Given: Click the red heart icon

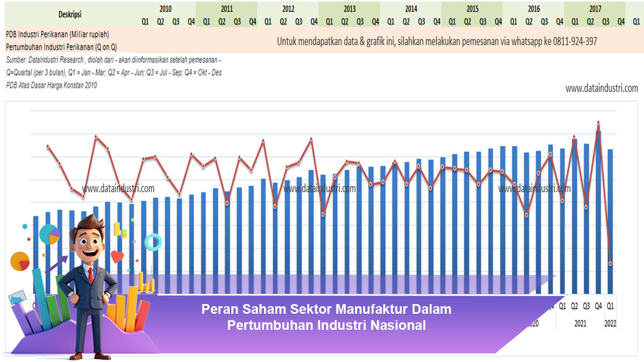Looking at the screenshot, I should [x=118, y=256].
